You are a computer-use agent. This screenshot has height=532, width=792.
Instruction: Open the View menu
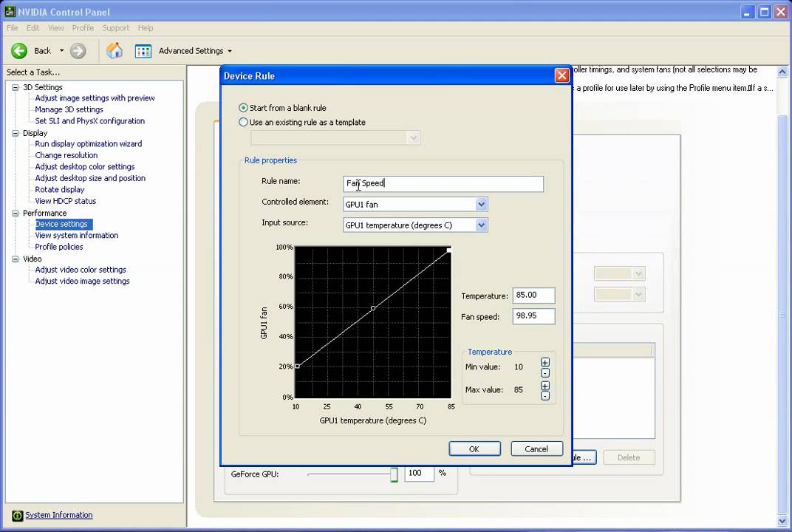point(55,28)
